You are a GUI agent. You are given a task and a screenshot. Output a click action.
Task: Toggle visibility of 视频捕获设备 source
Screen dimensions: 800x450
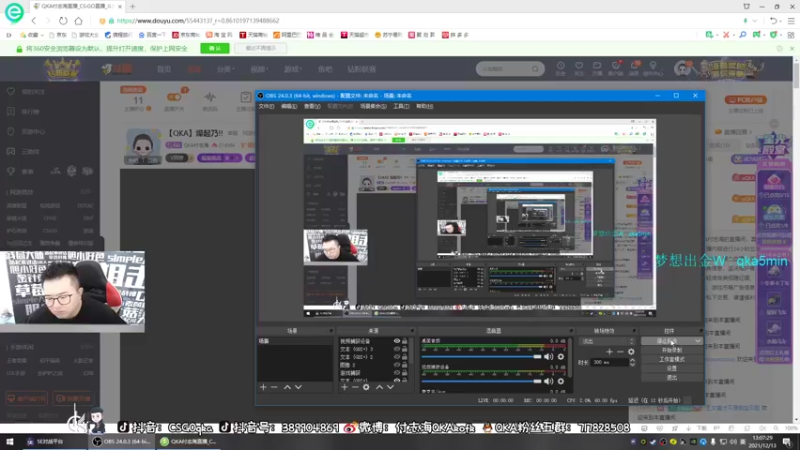[396, 341]
